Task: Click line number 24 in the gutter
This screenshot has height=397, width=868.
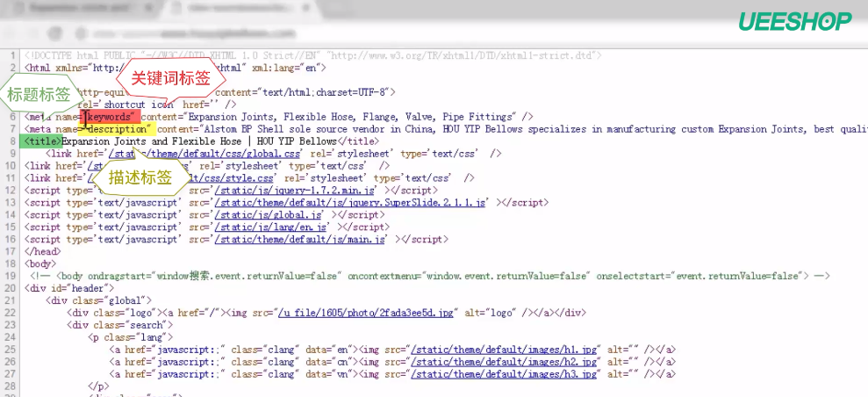Action: 11,337
